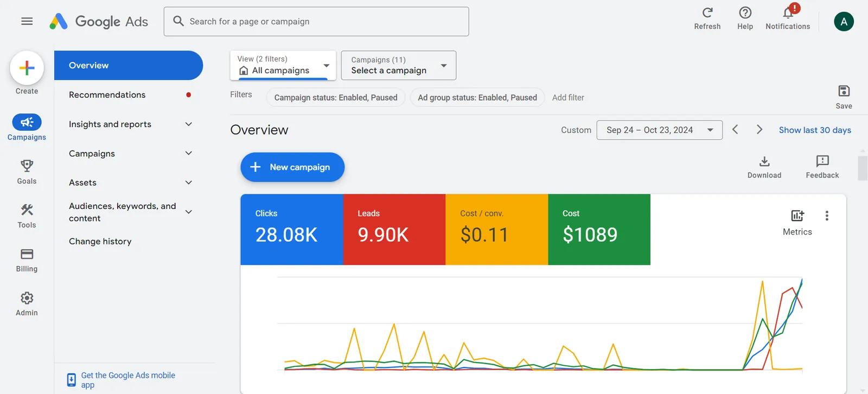The image size is (868, 394).
Task: Click the mobile app phone icon
Action: click(71, 380)
